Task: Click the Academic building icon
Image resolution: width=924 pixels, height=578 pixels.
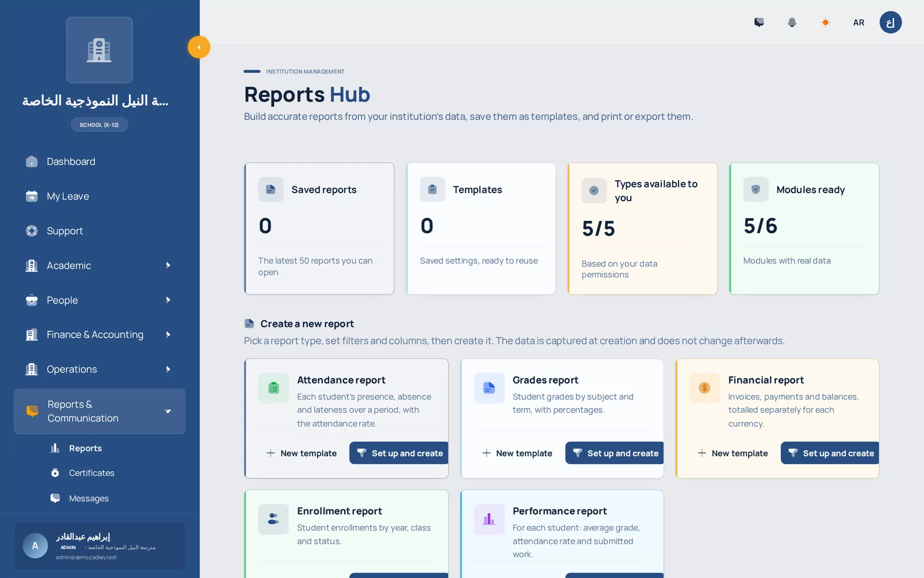Action: pyautogui.click(x=32, y=266)
